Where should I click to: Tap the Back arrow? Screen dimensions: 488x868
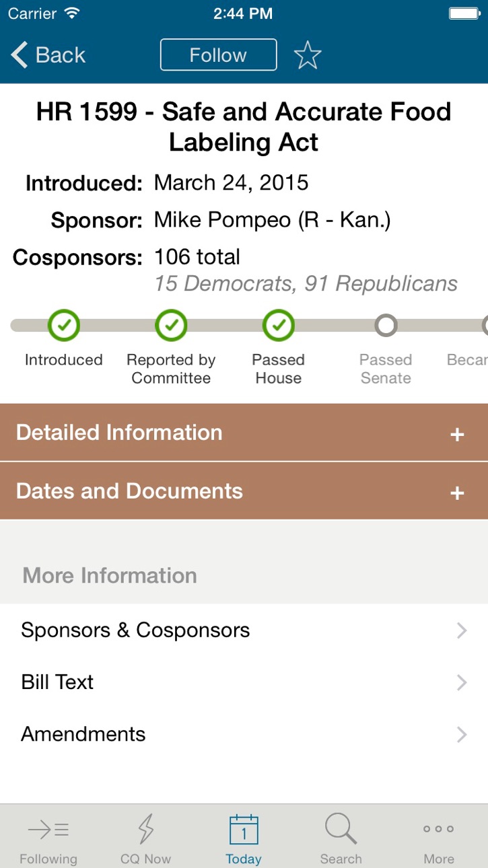(x=20, y=55)
